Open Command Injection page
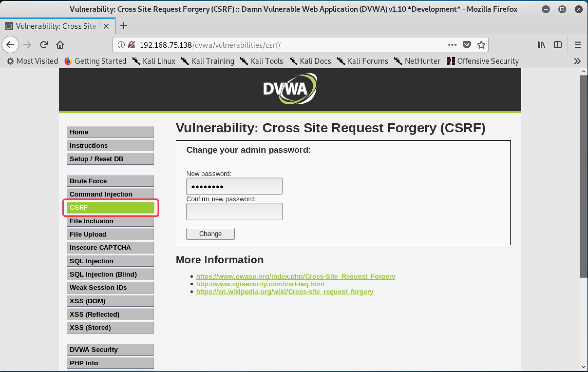The image size is (588, 372). (110, 194)
